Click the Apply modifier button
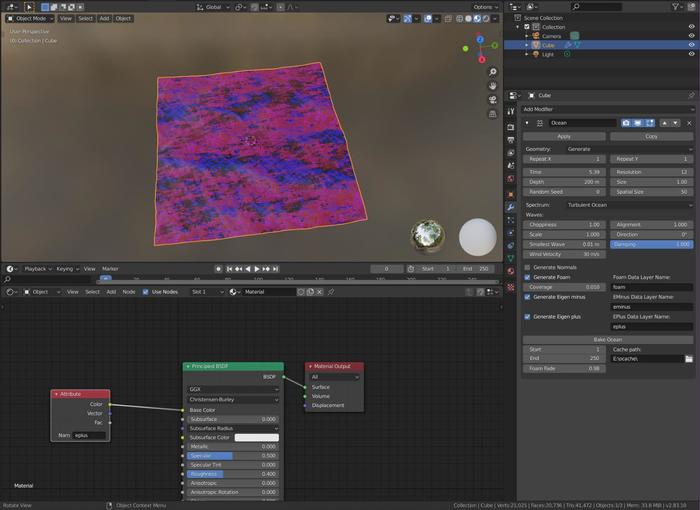The image size is (700, 510). click(x=564, y=136)
